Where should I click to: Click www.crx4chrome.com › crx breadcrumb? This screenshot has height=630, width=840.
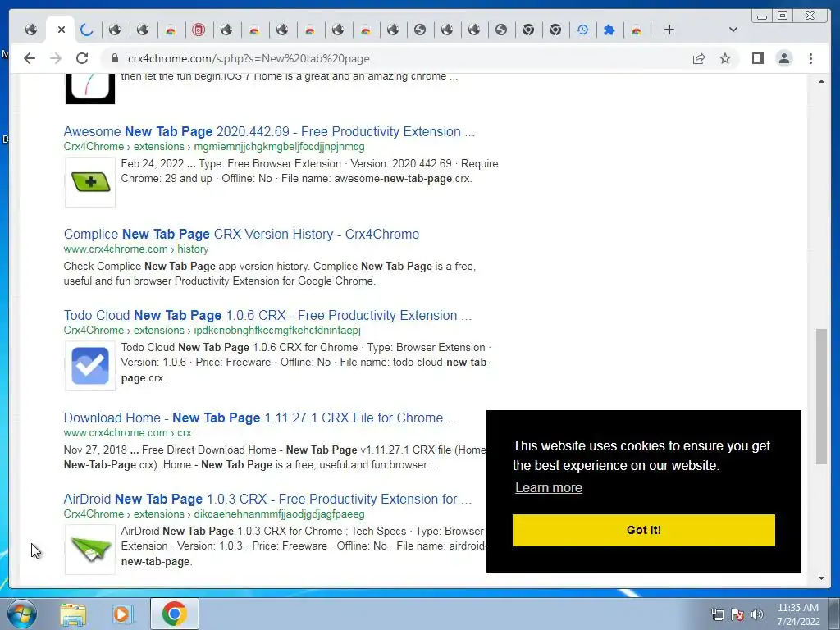[x=127, y=433]
